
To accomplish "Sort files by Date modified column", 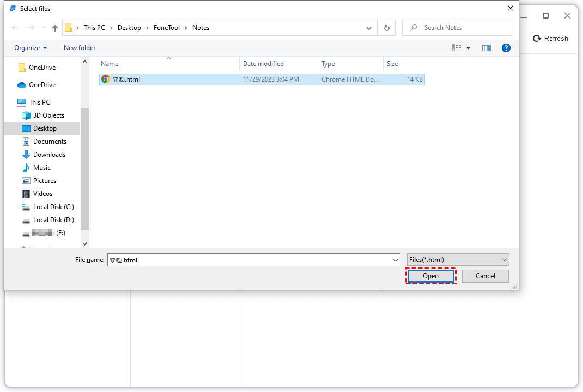I will click(263, 64).
